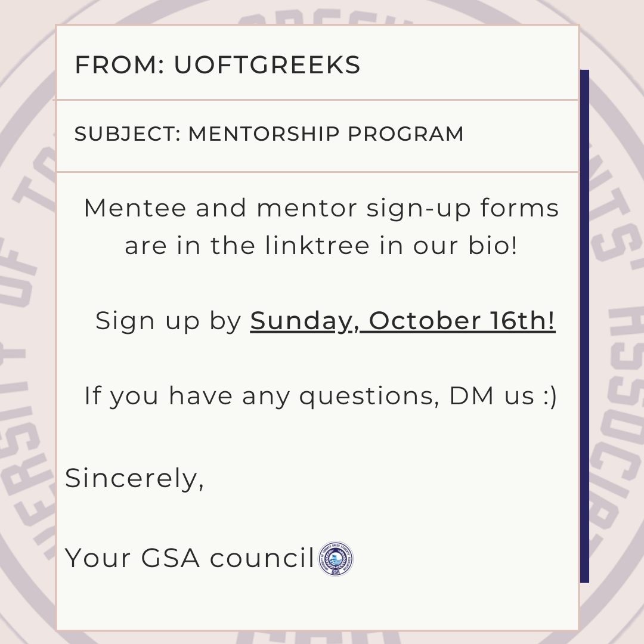Click the dark blue vertical bar
644x644 pixels.
(584, 326)
